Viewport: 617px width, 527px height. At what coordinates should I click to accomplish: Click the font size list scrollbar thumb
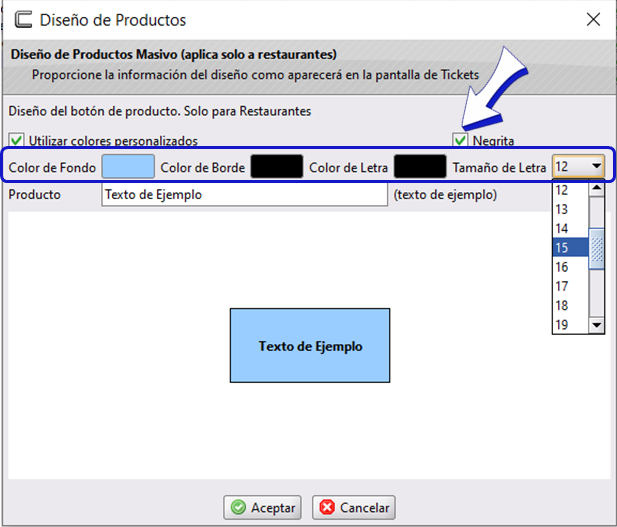[597, 249]
